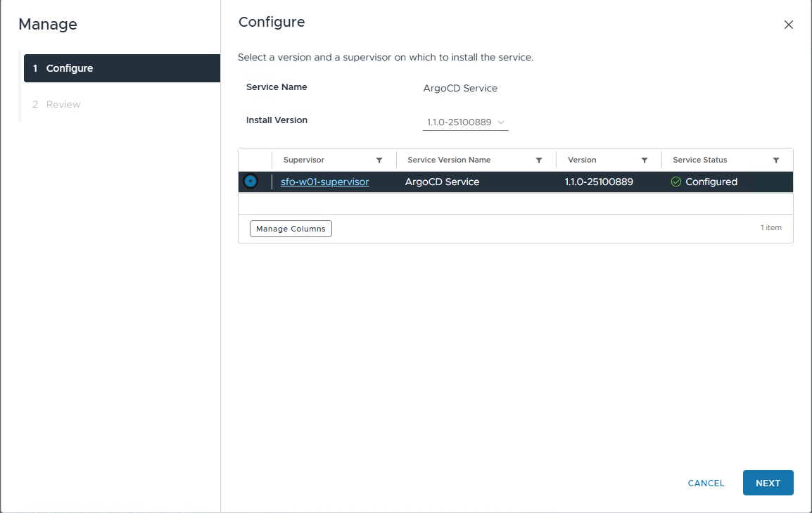
Task: Go to step 2 Review
Action: (63, 104)
